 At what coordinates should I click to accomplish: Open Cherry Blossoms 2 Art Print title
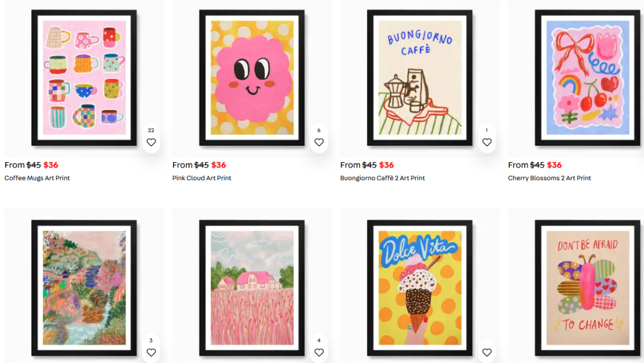pyautogui.click(x=549, y=178)
